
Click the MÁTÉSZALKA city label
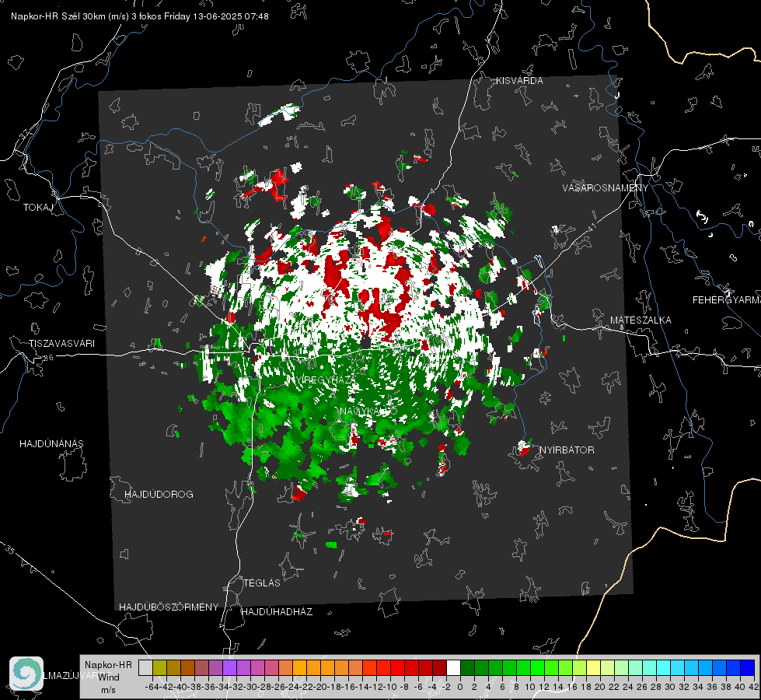point(641,320)
